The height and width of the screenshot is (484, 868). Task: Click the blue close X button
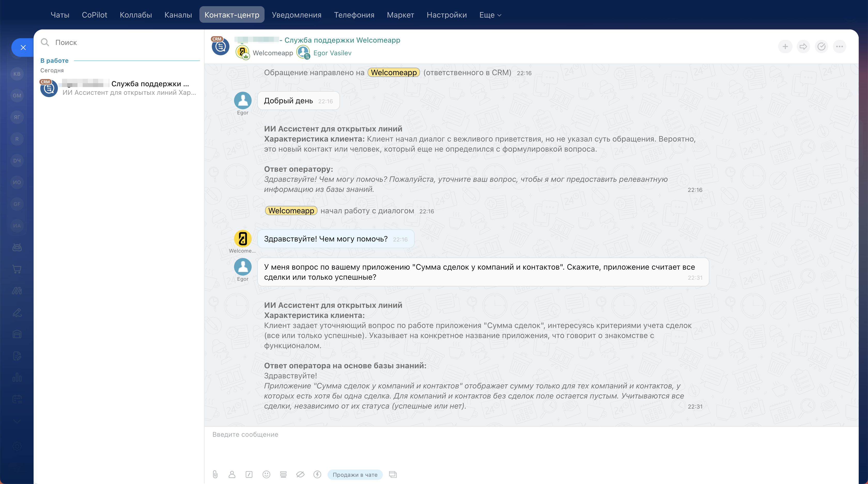pyautogui.click(x=23, y=48)
